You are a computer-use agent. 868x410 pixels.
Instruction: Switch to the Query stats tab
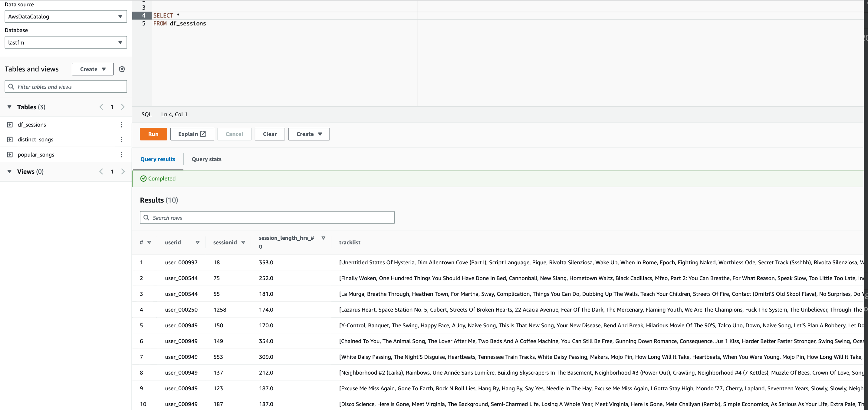pos(206,159)
